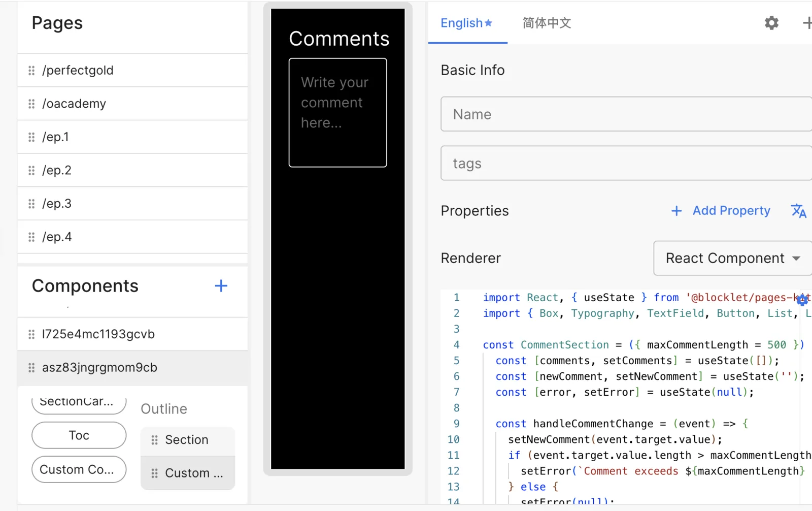
Task: Click the Add Property button
Action: pos(721,211)
